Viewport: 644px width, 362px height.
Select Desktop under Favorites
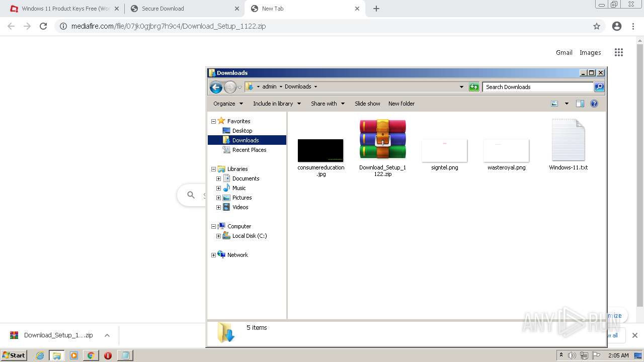(242, 131)
